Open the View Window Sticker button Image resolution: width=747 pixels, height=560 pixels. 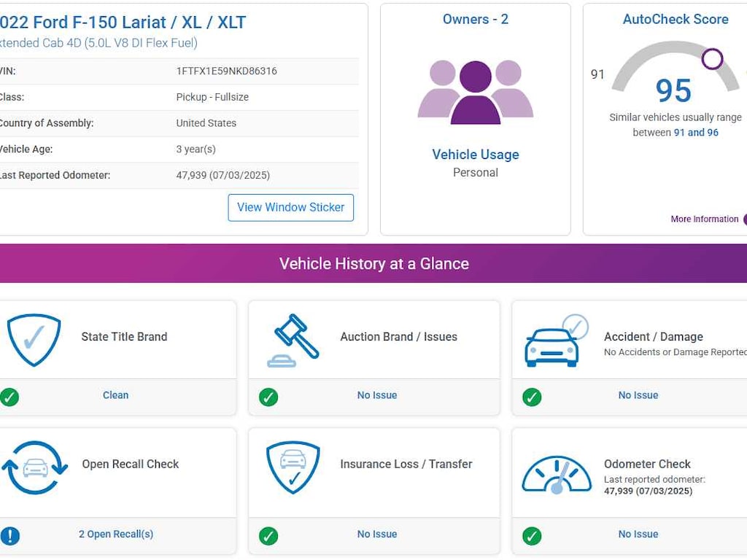pyautogui.click(x=290, y=207)
